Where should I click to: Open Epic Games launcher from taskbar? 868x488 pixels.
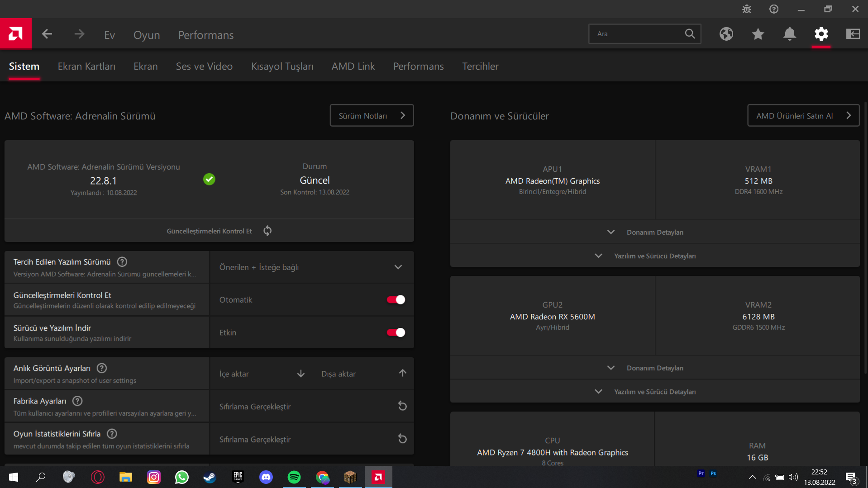click(238, 477)
